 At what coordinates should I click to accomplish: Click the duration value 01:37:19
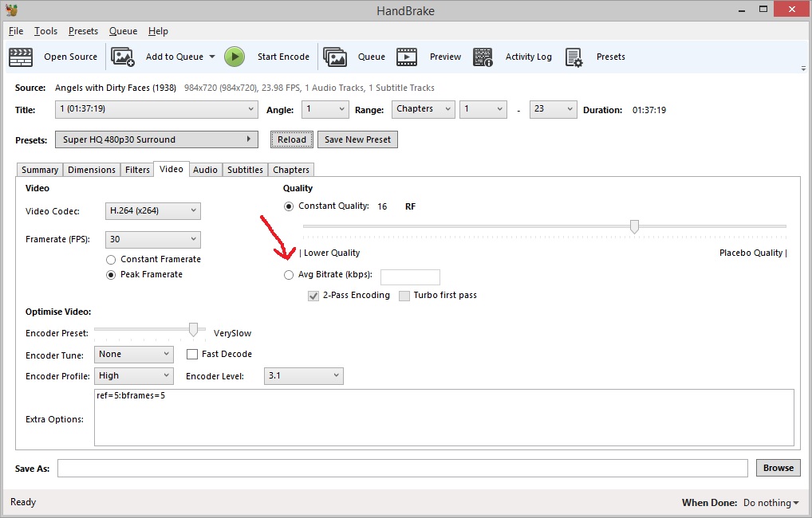coord(649,110)
